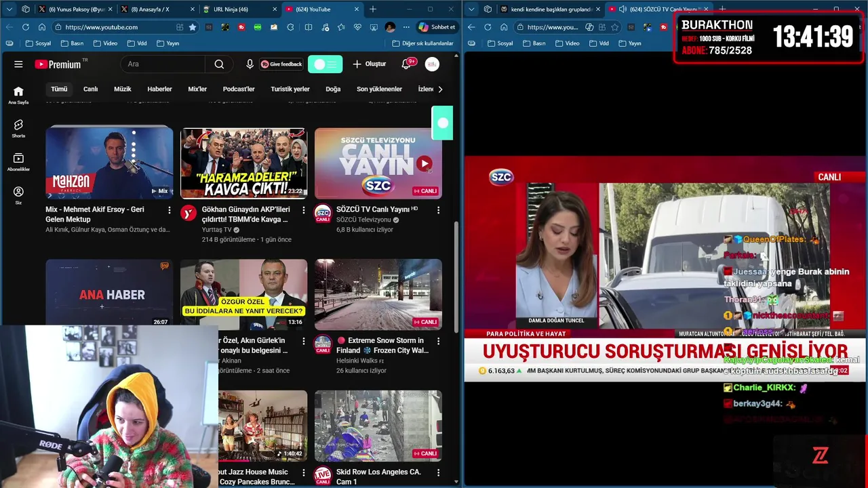Open the Mahzen mix video thumbnail
The image size is (868, 488).
109,163
